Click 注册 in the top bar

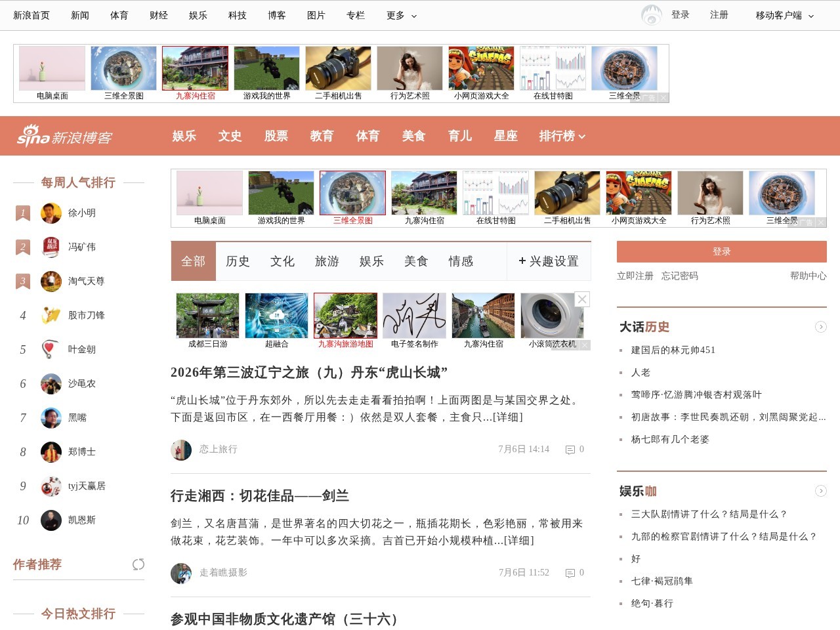(719, 14)
